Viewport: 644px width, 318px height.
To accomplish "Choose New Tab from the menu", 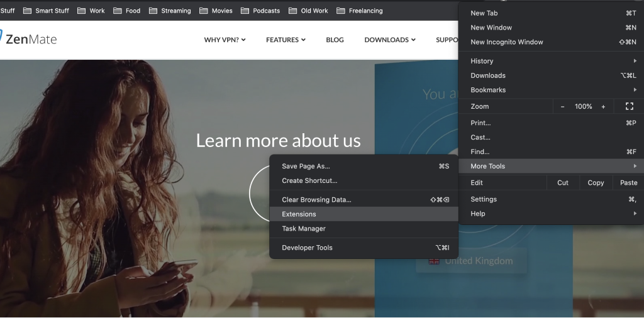I will [x=551, y=13].
